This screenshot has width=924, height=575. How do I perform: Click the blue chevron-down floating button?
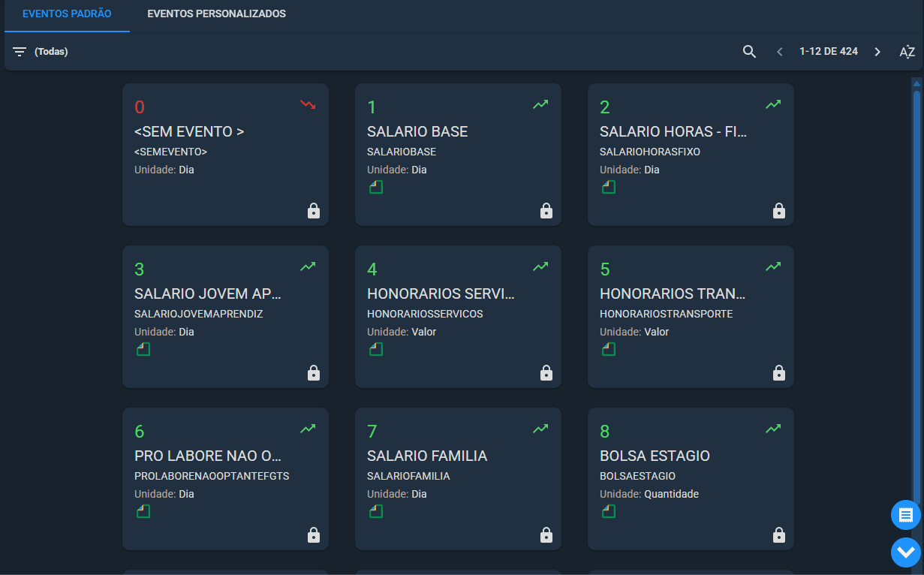coord(906,552)
